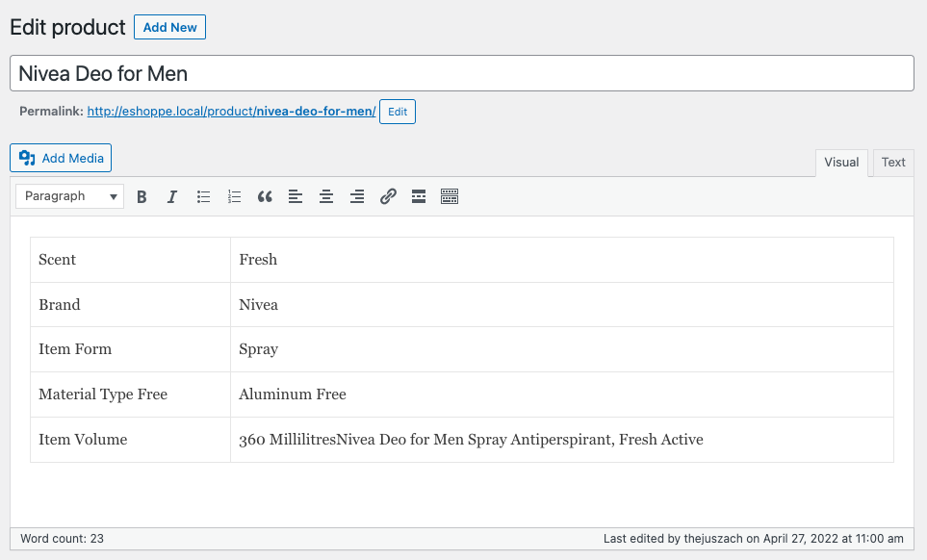The image size is (927, 560).
Task: Click the Item Form cell
Action: [130, 349]
